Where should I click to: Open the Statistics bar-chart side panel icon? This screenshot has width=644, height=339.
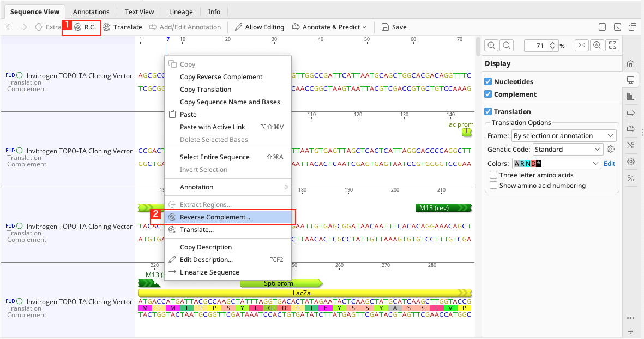(x=631, y=97)
